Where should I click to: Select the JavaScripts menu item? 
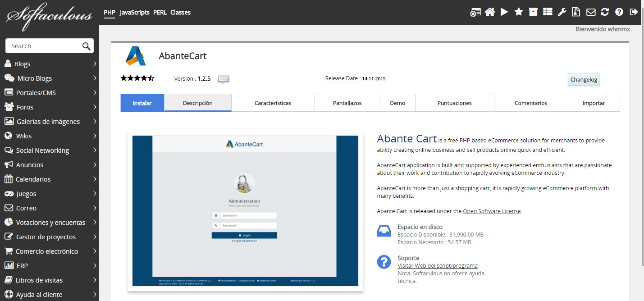[x=134, y=13]
